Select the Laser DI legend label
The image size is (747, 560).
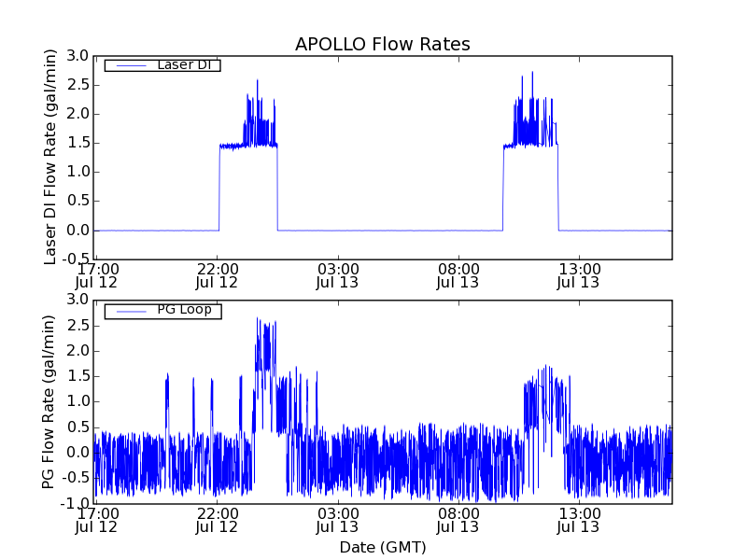point(184,64)
